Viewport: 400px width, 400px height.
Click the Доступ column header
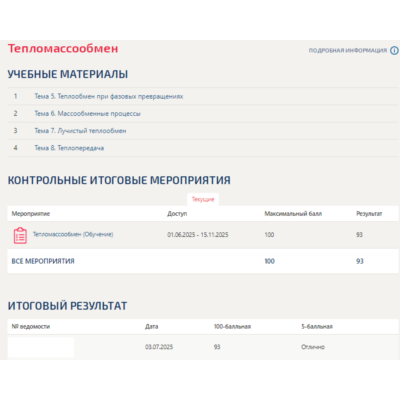pyautogui.click(x=177, y=214)
